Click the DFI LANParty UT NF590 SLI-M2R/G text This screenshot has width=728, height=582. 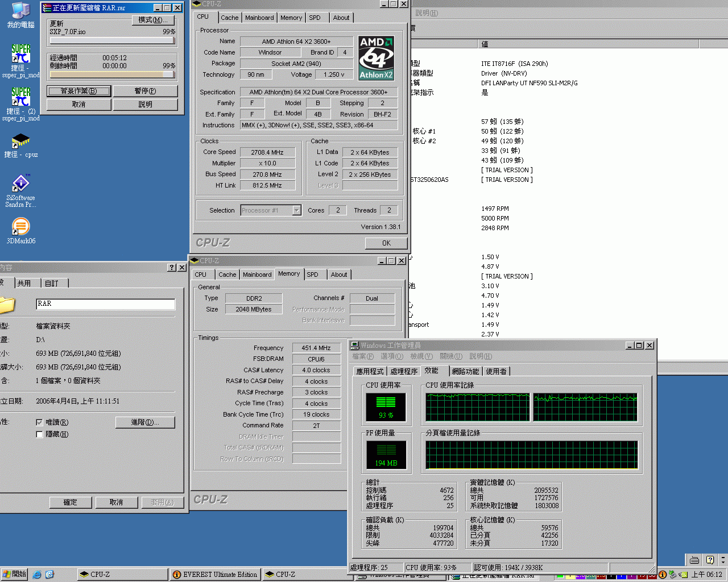point(529,83)
